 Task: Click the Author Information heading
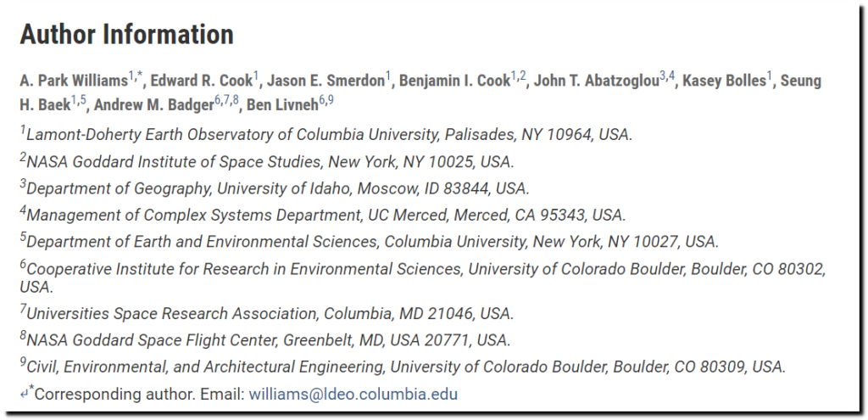[127, 34]
